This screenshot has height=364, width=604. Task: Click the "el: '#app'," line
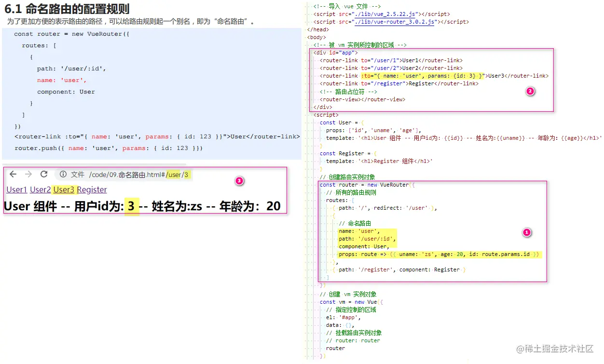tap(343, 317)
